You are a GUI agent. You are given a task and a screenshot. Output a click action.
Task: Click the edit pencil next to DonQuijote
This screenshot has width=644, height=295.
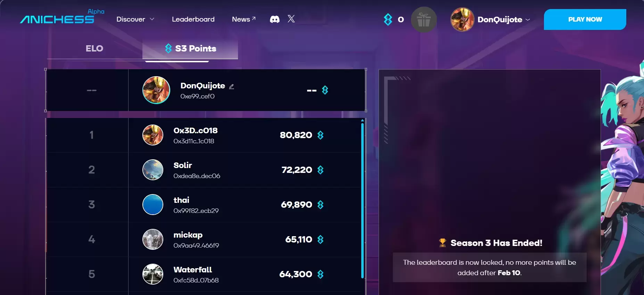[x=232, y=86]
